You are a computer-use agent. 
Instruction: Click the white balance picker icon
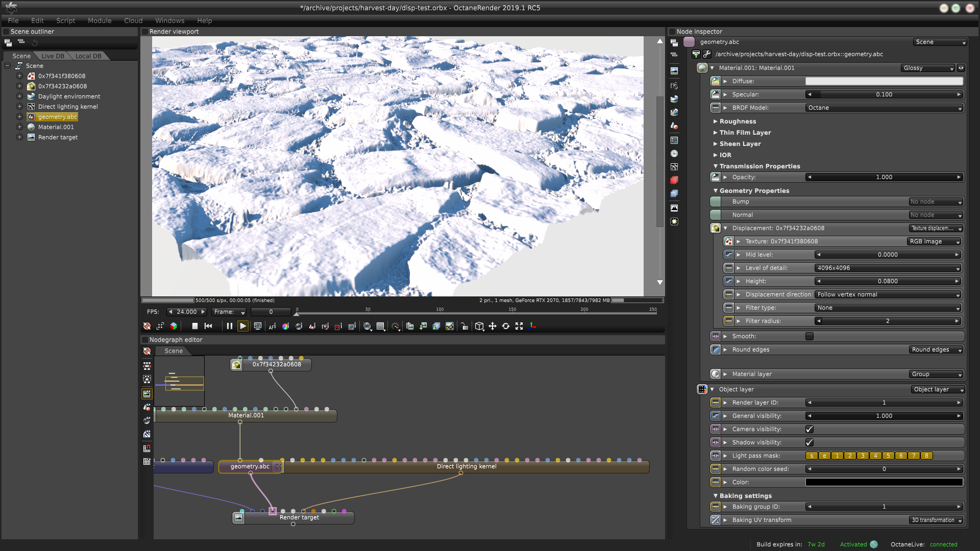[285, 326]
